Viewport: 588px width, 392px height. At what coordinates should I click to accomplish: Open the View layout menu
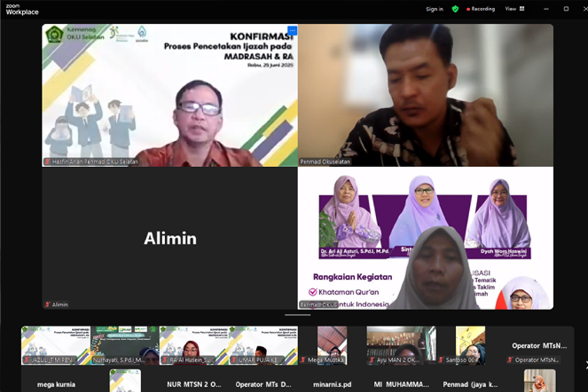click(x=514, y=9)
